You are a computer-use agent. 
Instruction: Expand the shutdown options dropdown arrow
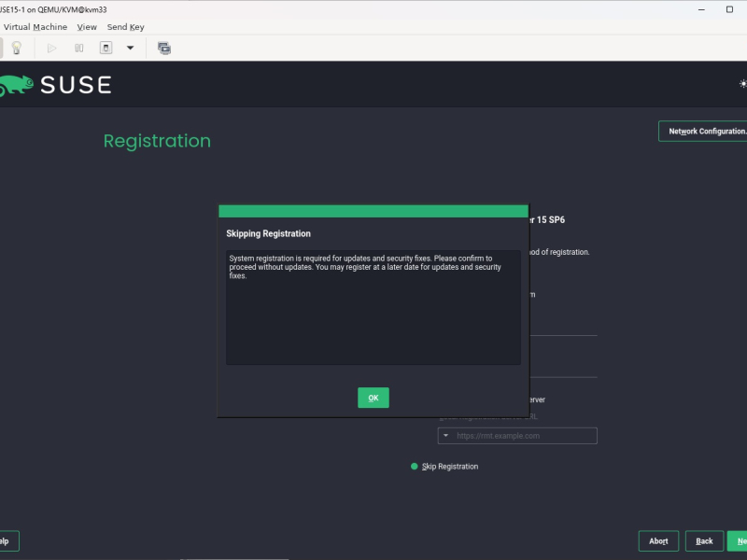pos(130,48)
